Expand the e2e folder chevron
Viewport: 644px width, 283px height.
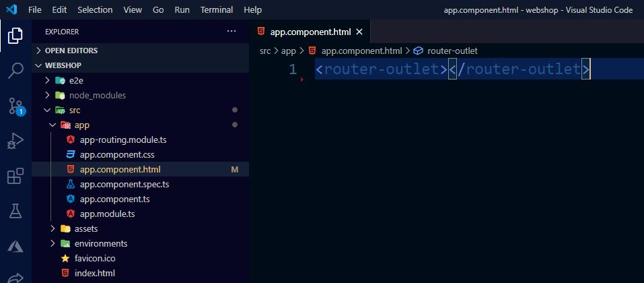click(47, 81)
